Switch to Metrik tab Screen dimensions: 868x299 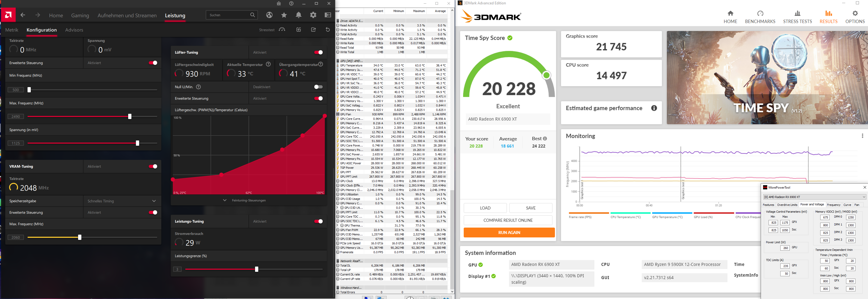tap(12, 30)
